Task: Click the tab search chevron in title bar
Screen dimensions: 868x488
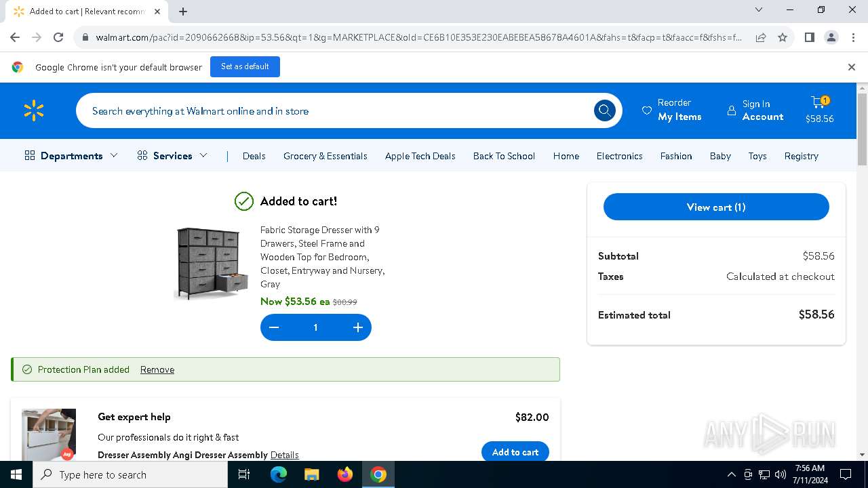Action: click(x=759, y=9)
